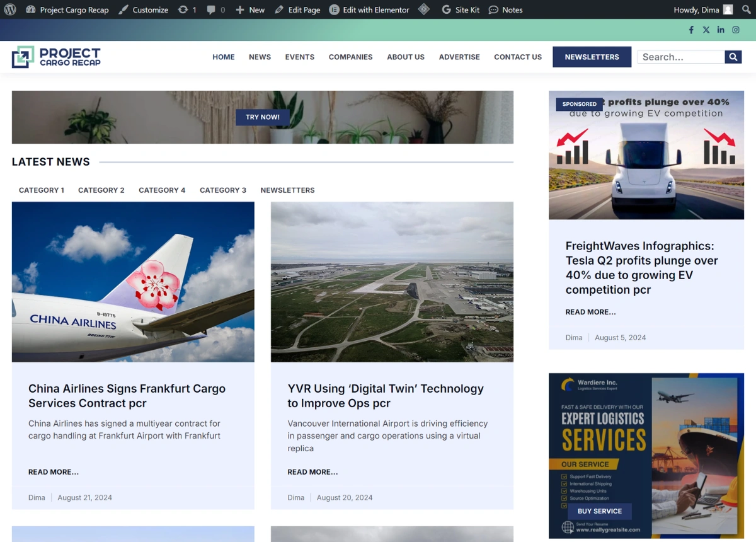Click the LATEST NEWS section heading

51,162
